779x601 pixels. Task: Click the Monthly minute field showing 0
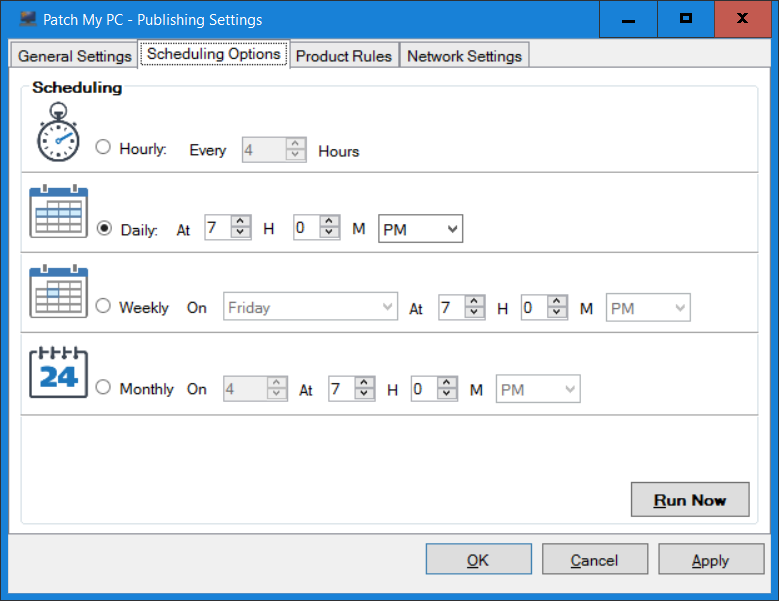[x=424, y=388]
